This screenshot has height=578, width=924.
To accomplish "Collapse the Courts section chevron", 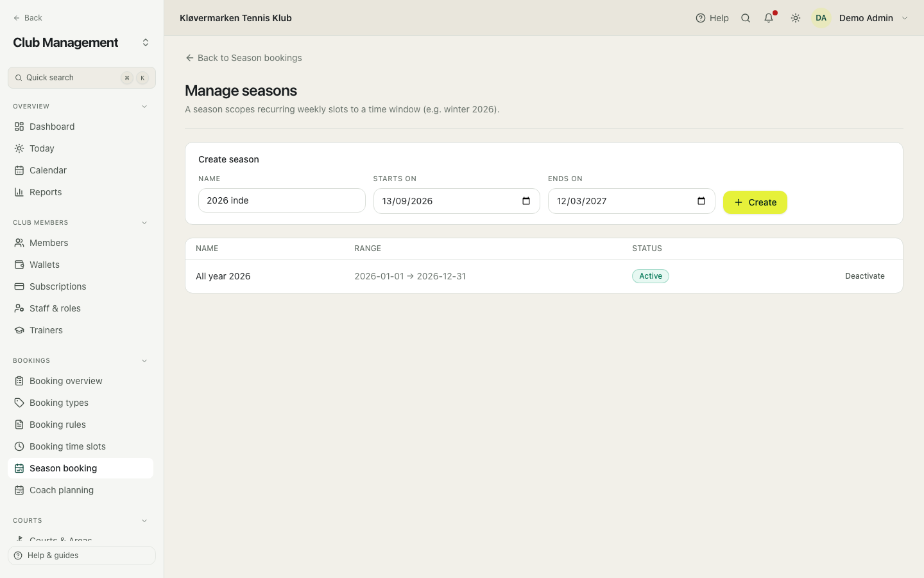I will coord(144,521).
